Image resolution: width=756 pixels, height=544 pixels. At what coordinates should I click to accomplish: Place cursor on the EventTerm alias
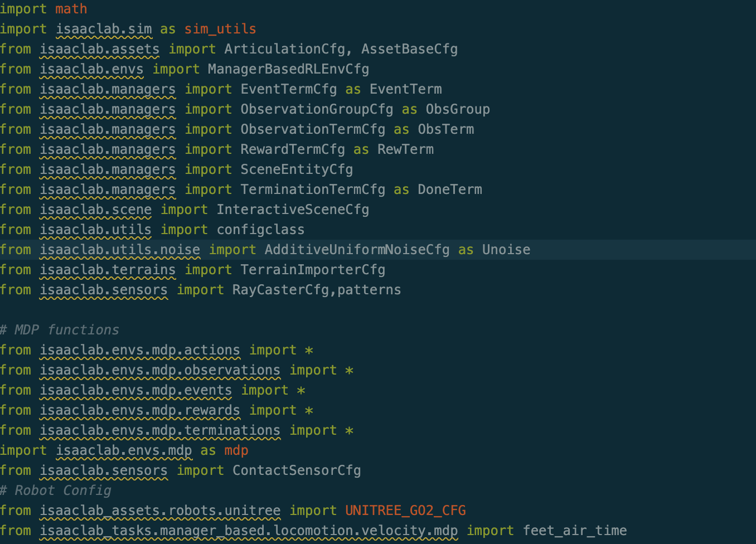tap(405, 89)
